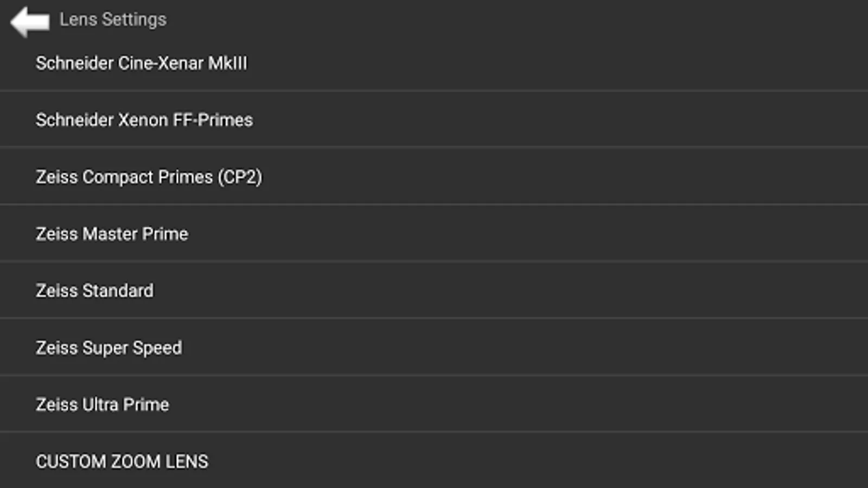Select the Zeiss Ultra Prime entry
The height and width of the screenshot is (488, 868).
102,405
